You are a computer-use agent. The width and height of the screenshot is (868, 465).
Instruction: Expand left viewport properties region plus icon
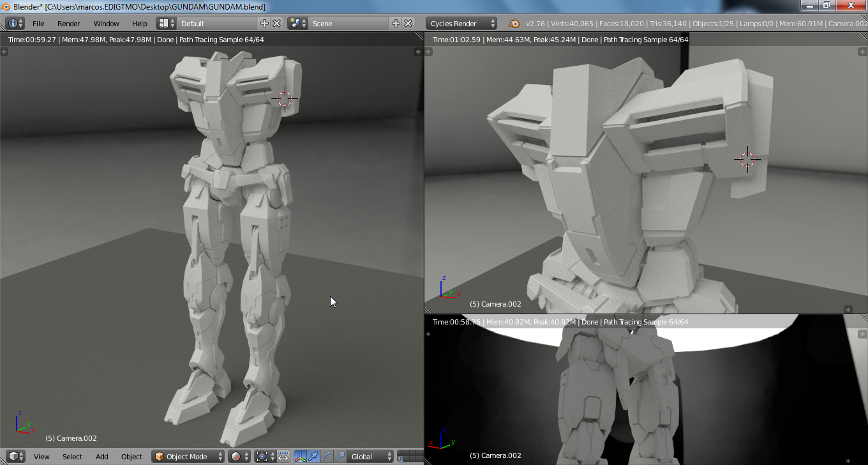click(x=417, y=50)
